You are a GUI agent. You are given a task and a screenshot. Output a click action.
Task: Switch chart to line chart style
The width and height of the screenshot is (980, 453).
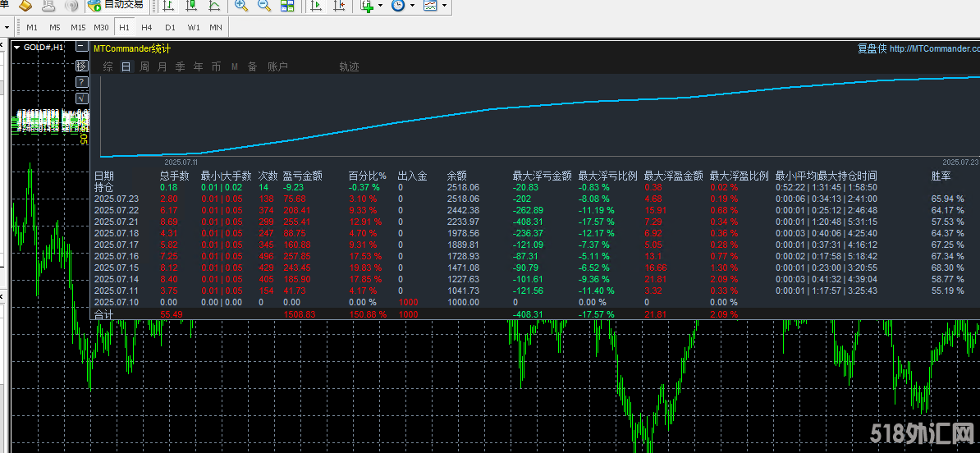214,6
